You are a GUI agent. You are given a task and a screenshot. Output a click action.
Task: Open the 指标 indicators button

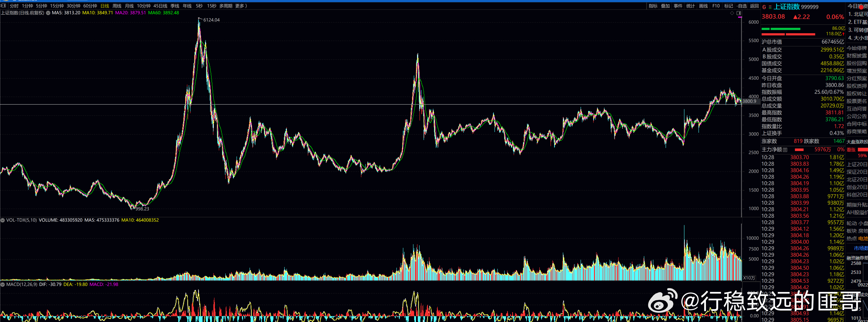point(653,6)
